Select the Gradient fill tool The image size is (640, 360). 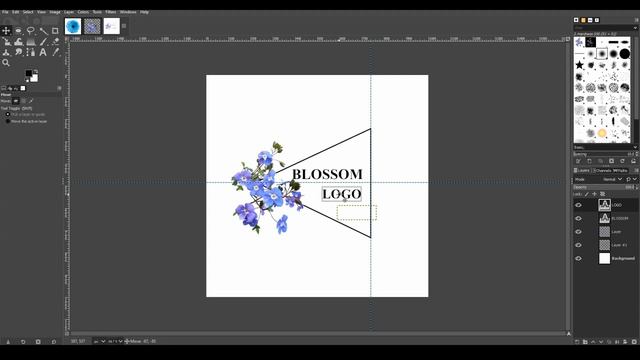(31, 42)
